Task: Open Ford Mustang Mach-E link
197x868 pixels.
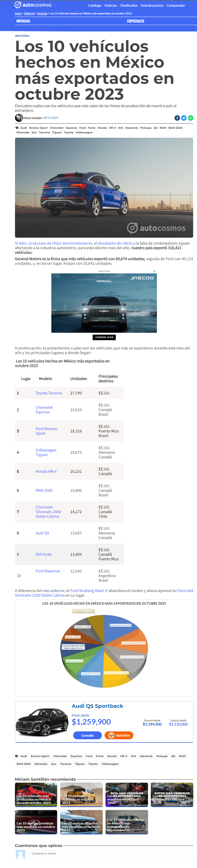Action: point(89,590)
